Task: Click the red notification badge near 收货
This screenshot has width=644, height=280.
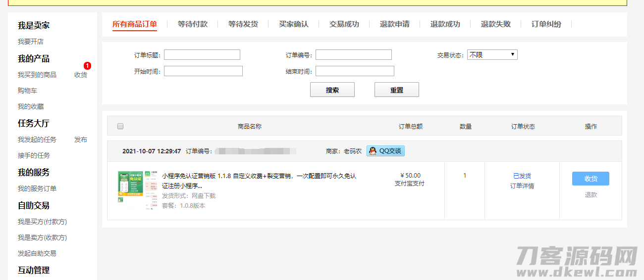Action: coord(87,66)
